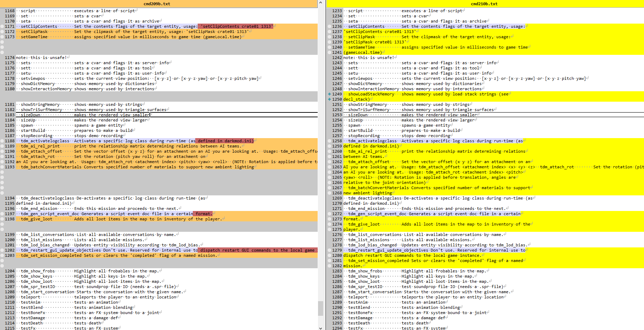Click the change marker beside right line 1258
The height and width of the screenshot is (330, 644).
[x=329, y=141]
